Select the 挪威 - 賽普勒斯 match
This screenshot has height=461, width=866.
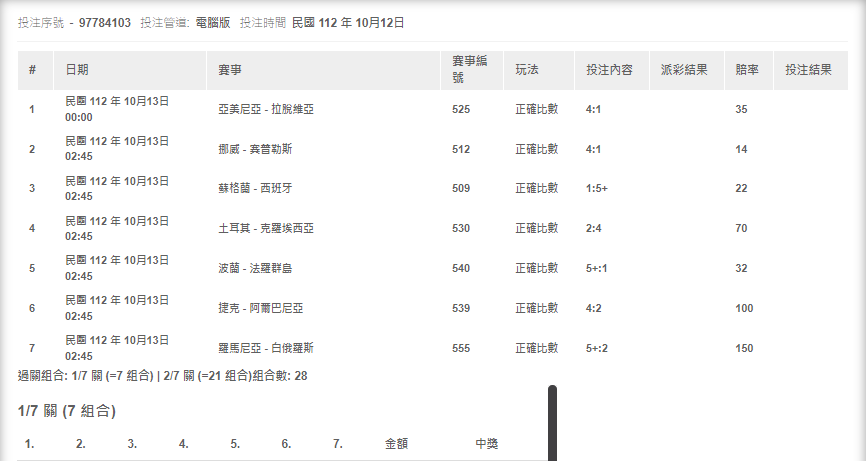(255, 149)
